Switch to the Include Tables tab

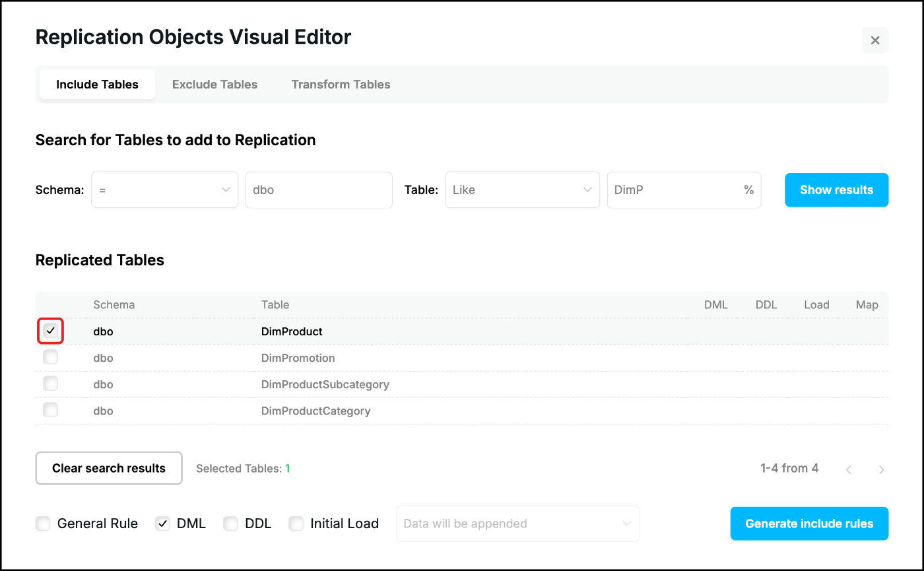click(x=97, y=84)
